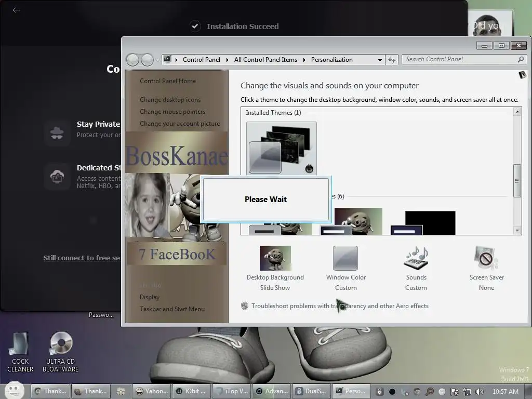Open Change mouse pointers link
This screenshot has width=532, height=399.
click(172, 112)
